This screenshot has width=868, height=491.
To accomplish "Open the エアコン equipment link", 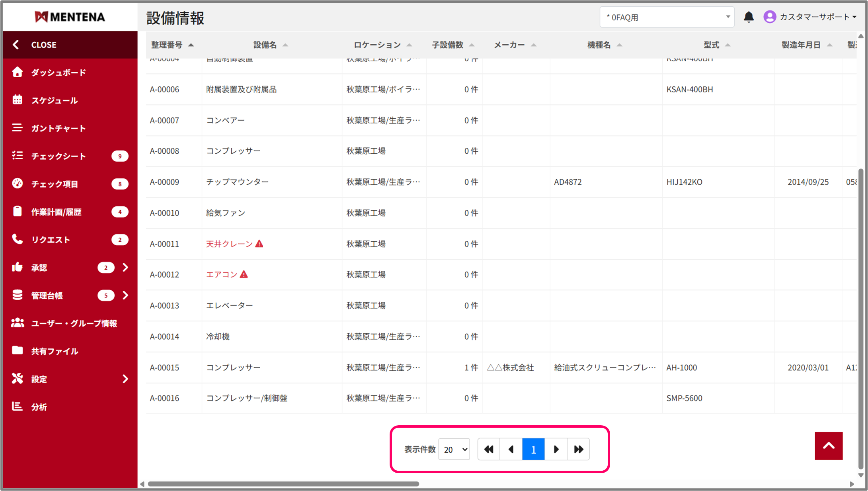I will (222, 274).
